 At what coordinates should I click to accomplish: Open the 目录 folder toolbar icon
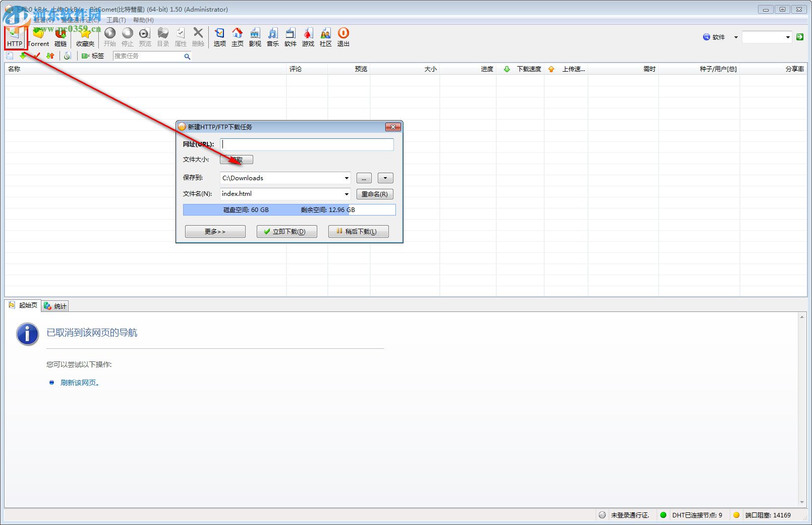pos(163,37)
